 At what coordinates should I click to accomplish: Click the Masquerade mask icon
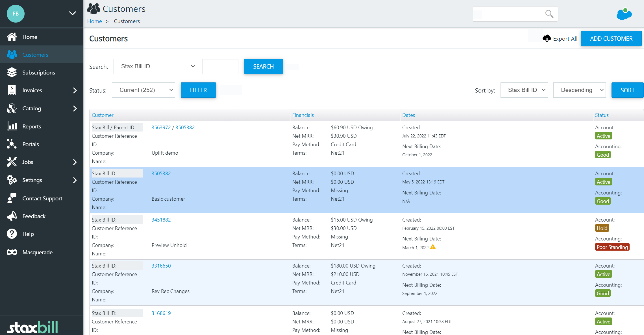click(x=12, y=252)
